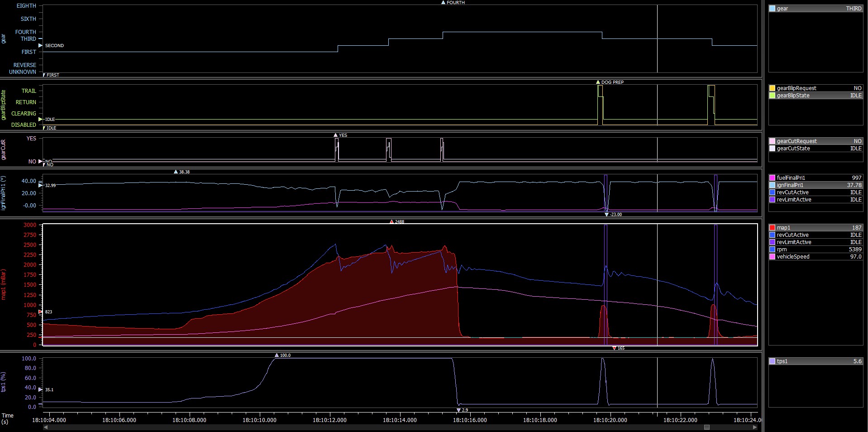
Task: Click the gear channel color swatch in legend
Action: (773, 9)
